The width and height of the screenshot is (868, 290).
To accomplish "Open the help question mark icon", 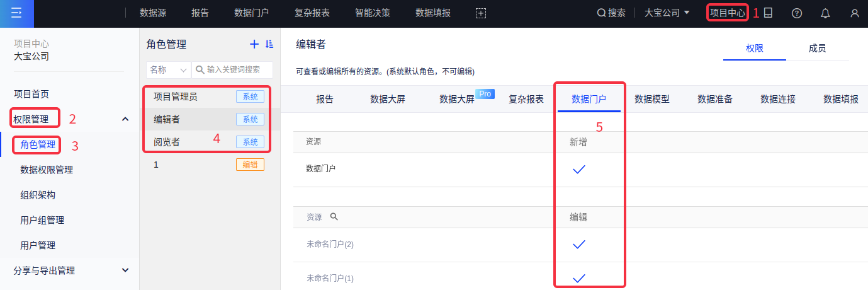I will 797,13.
